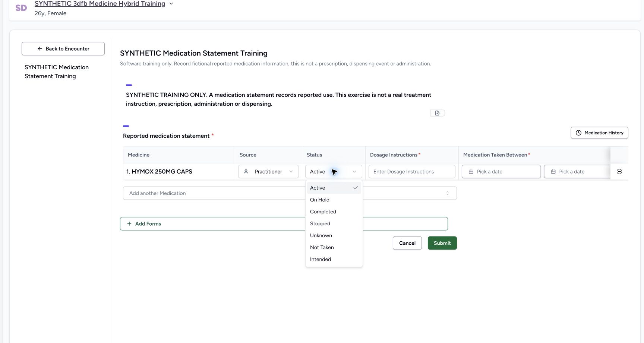644x343 pixels.
Task: Open the Source Practitioner dropdown
Action: (268, 172)
